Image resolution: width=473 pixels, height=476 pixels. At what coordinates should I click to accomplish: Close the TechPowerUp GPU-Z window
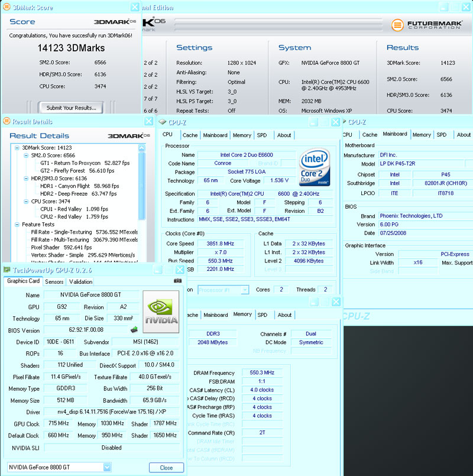click(180, 270)
